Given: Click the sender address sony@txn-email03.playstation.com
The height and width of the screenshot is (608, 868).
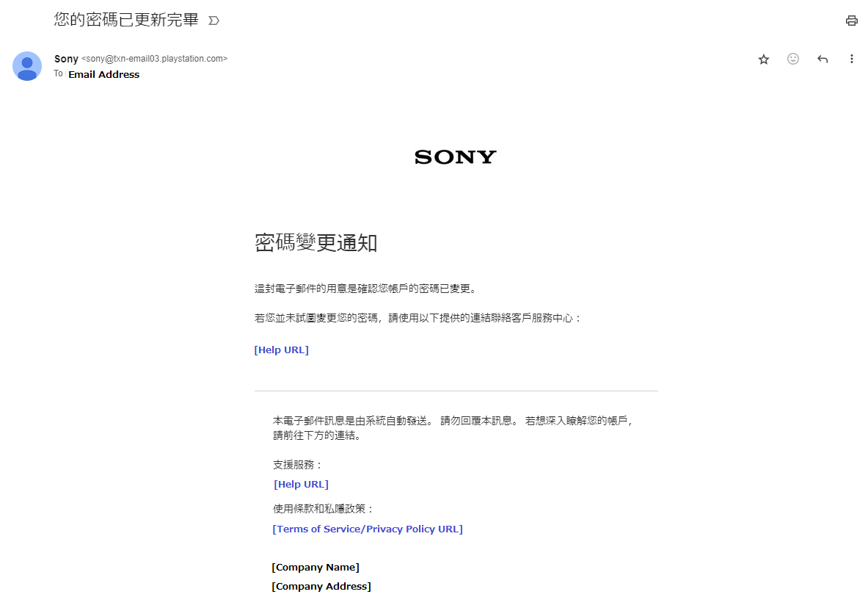Looking at the screenshot, I should pyautogui.click(x=154, y=59).
